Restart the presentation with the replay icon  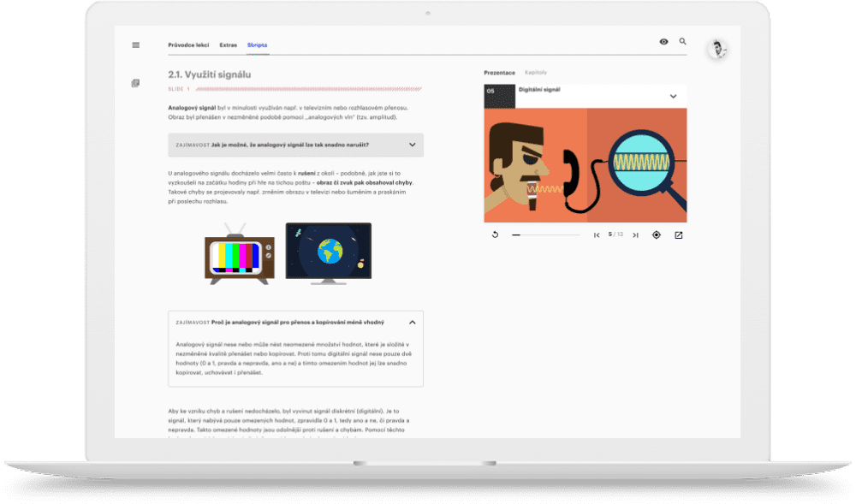tap(495, 234)
